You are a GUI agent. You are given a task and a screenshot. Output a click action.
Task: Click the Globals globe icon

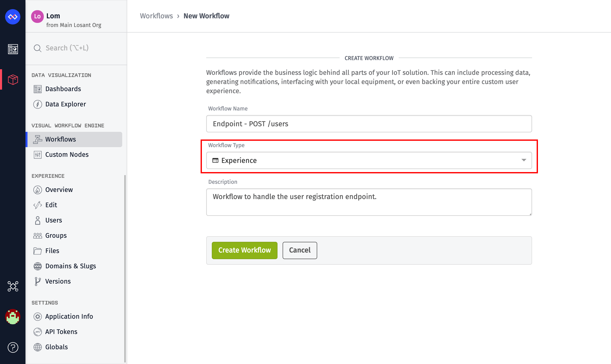click(38, 347)
